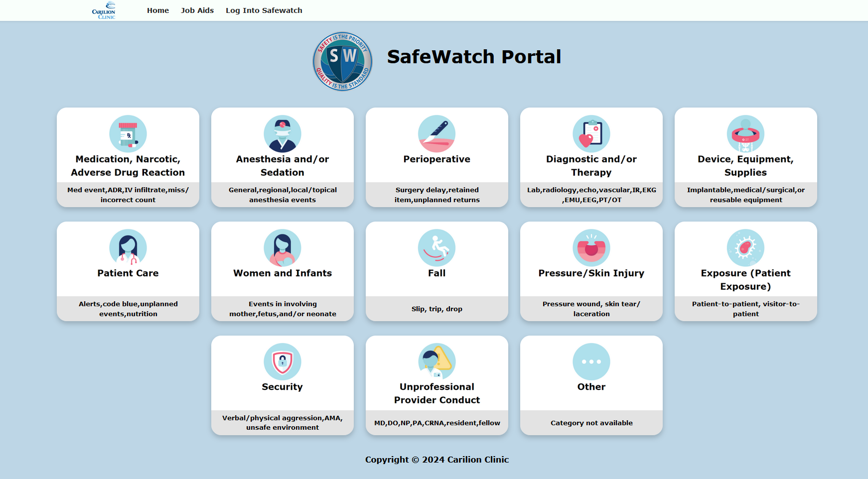Click 'Category not available' description
Image resolution: width=868 pixels, height=479 pixels.
click(591, 423)
